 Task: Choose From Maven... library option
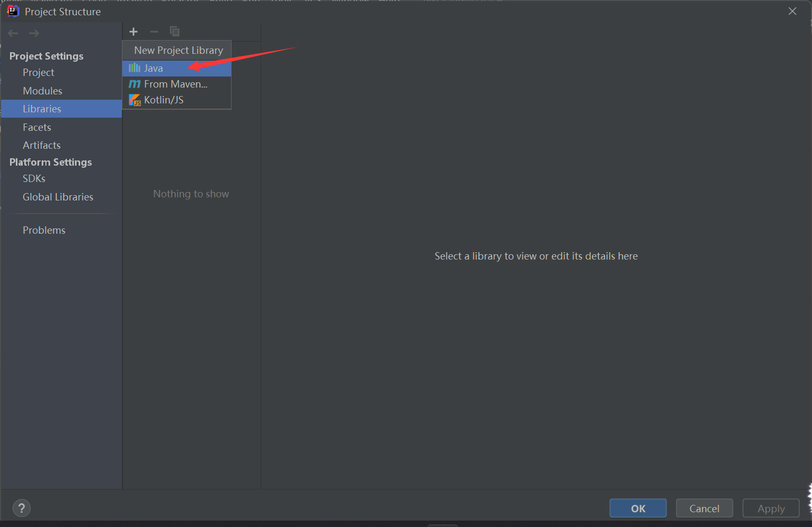177,84
